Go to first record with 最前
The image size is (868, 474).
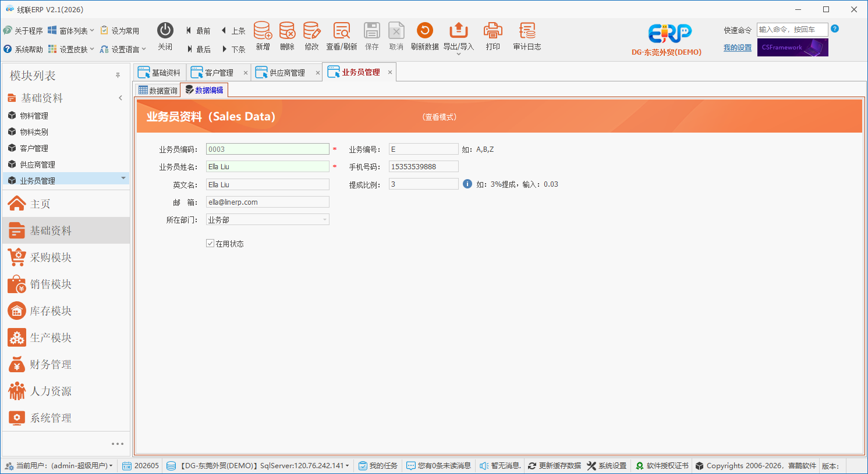(199, 31)
